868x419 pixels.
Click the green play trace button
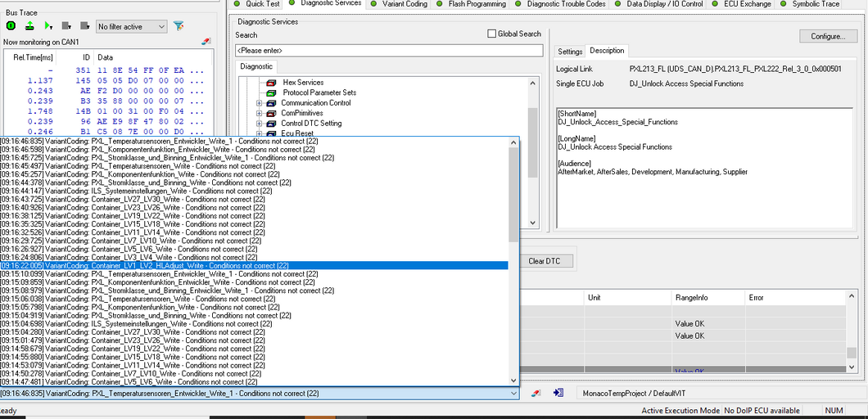pos(47,26)
